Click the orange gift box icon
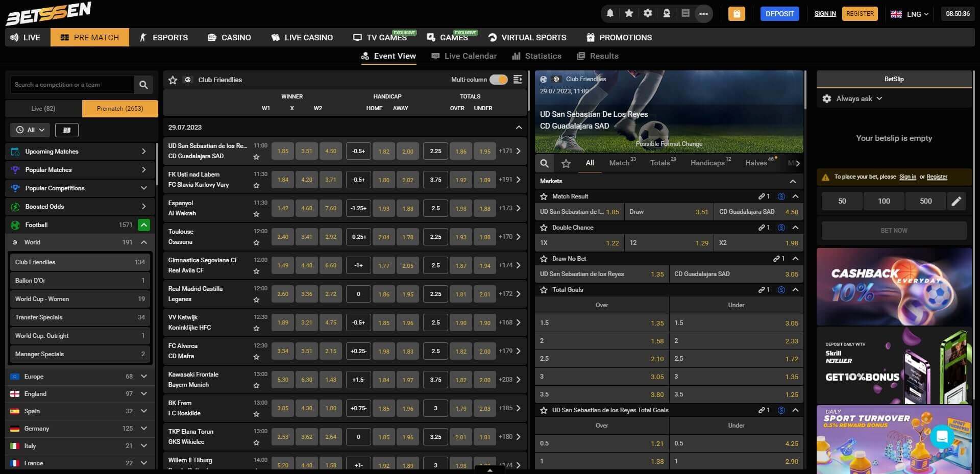 [737, 14]
